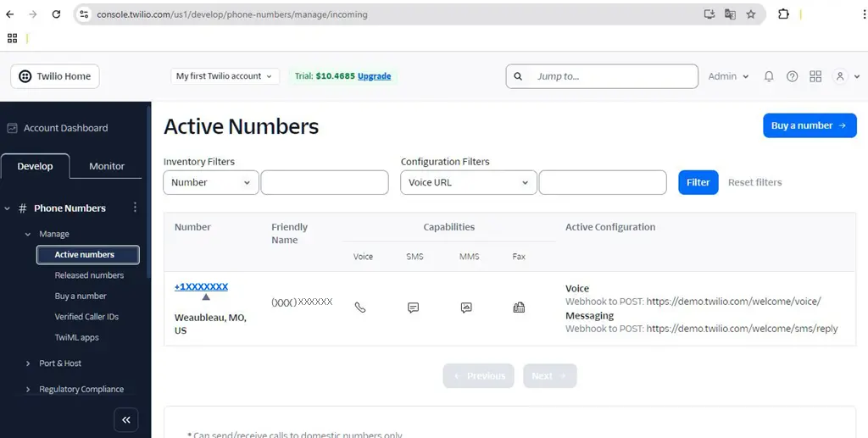Open help question mark icon
Image resolution: width=868 pixels, height=438 pixels.
click(x=793, y=76)
